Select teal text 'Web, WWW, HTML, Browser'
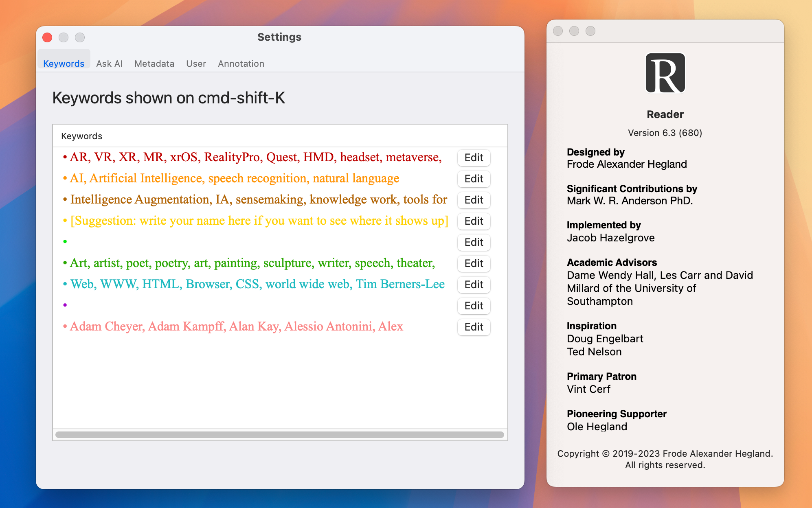 [151, 284]
